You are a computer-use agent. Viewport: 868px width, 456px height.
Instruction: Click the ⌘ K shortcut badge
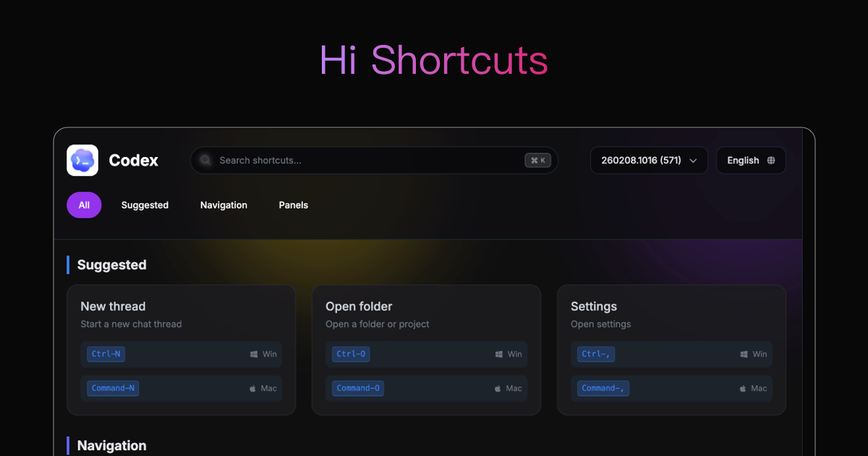click(538, 161)
